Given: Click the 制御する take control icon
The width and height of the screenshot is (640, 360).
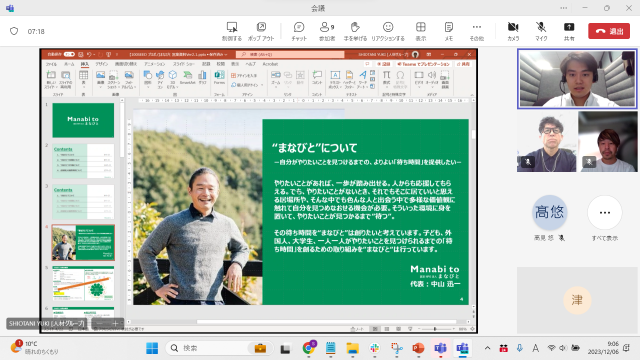Looking at the screenshot, I should click(x=232, y=31).
